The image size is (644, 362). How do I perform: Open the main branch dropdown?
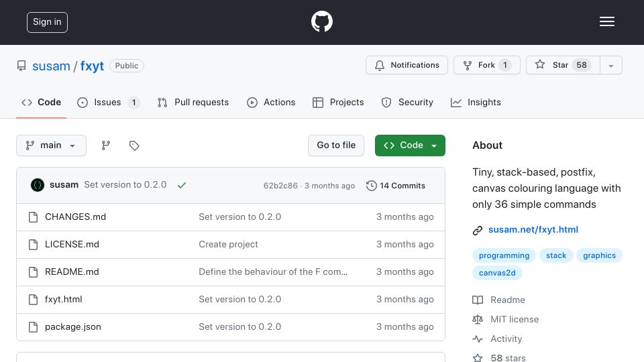(x=52, y=145)
